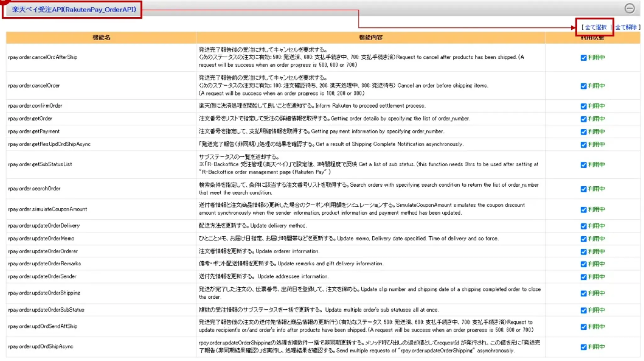Viewport: 644px width, 361px height.
Task: Click the 機能内容 column header
Action: pyautogui.click(x=370, y=37)
